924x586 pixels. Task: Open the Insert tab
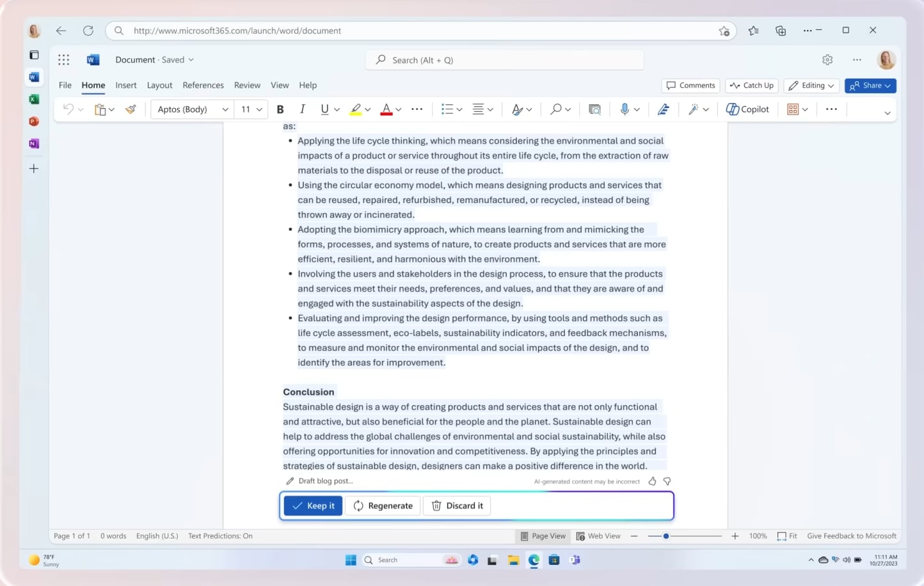pyautogui.click(x=126, y=85)
